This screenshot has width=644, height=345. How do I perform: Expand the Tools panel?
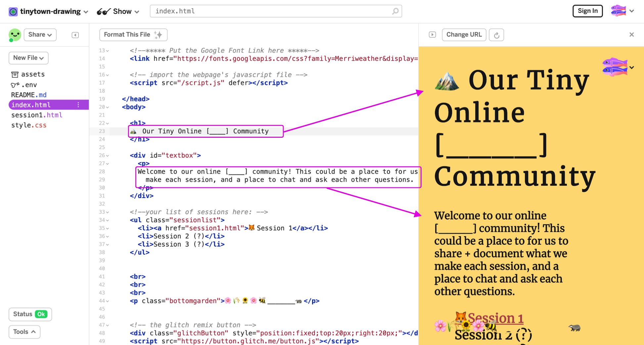[x=24, y=332]
